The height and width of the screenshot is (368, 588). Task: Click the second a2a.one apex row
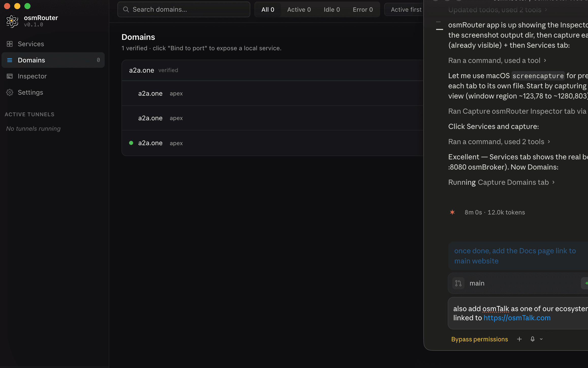tap(272, 118)
